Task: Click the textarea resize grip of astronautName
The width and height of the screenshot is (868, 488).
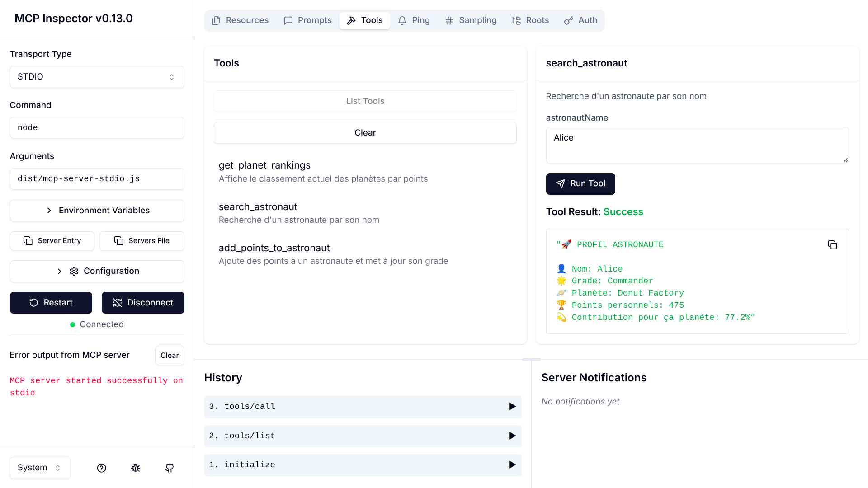Action: [845, 160]
